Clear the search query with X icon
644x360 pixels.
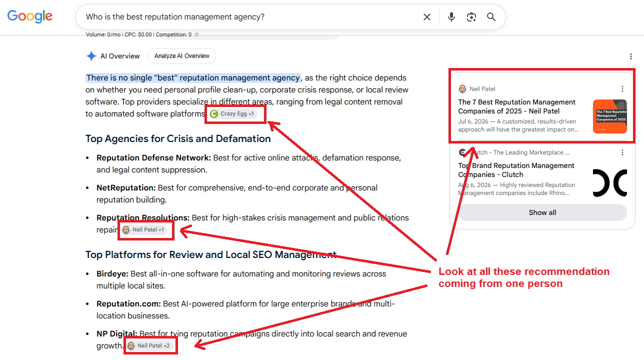pyautogui.click(x=427, y=17)
